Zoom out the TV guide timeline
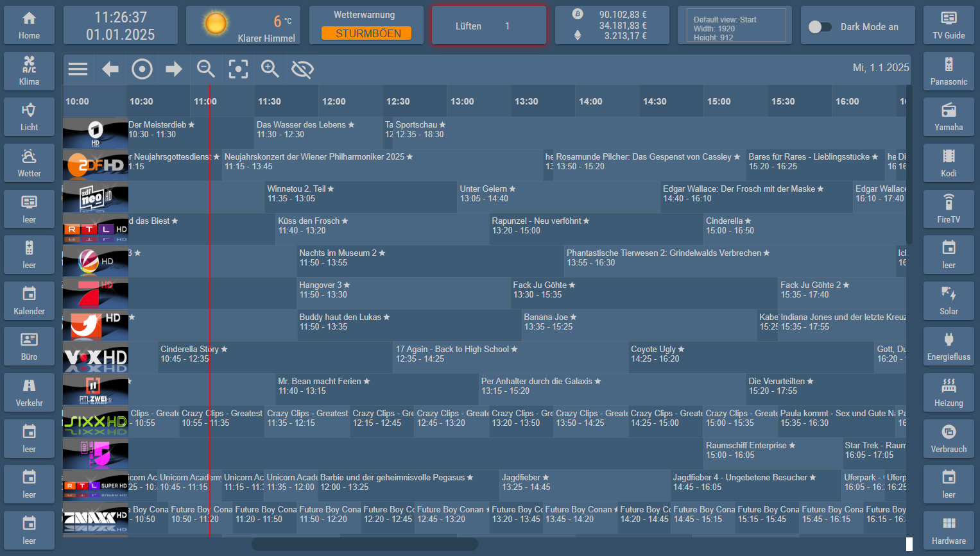The width and height of the screenshot is (980, 556). [x=206, y=69]
